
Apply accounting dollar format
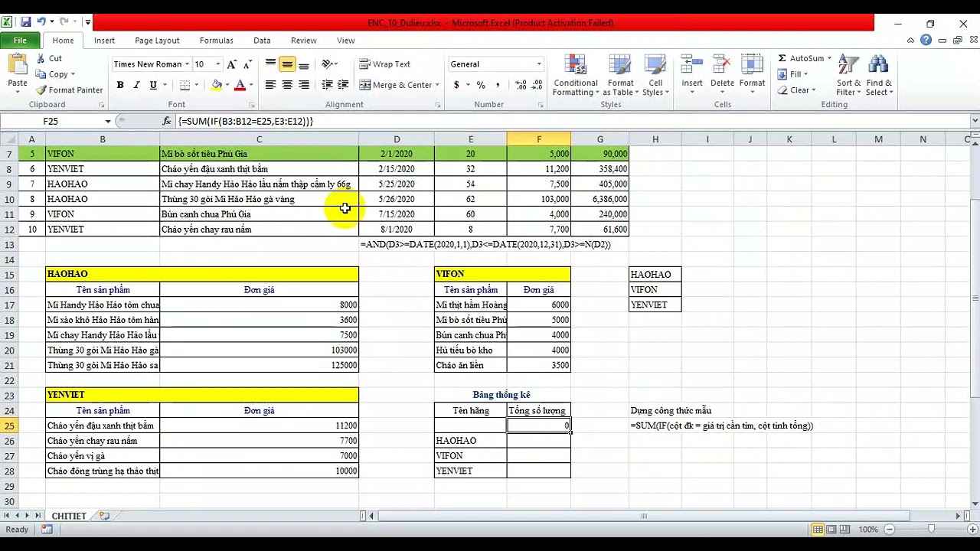[x=456, y=85]
